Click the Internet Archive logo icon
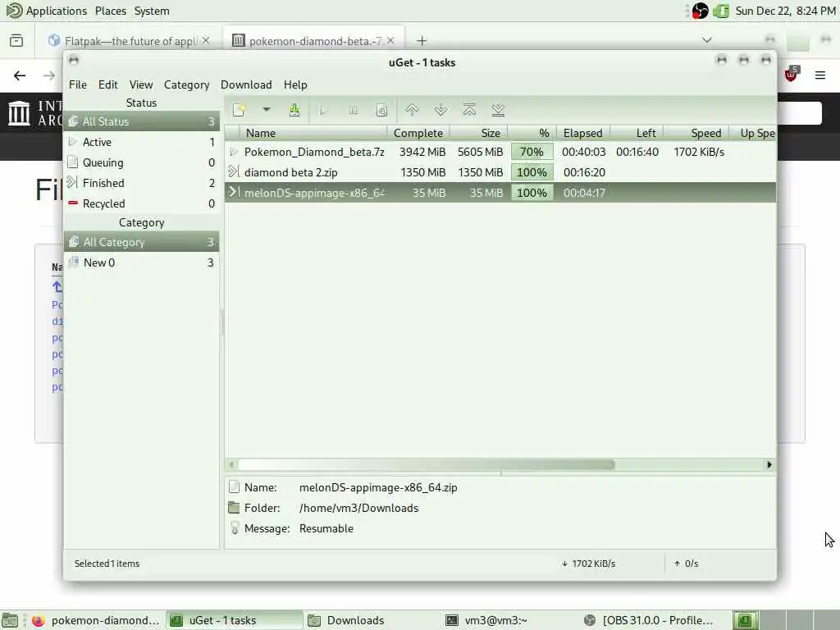 pos(20,112)
